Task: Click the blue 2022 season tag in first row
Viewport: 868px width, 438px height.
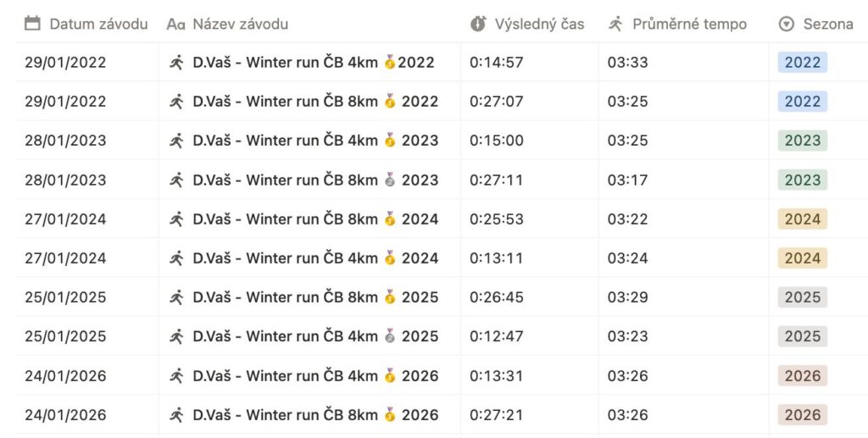Action: tap(802, 62)
